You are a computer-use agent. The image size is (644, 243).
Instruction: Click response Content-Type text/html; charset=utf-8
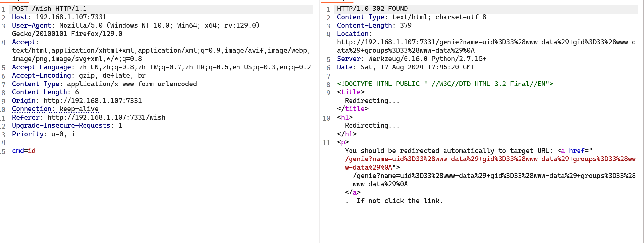412,17
